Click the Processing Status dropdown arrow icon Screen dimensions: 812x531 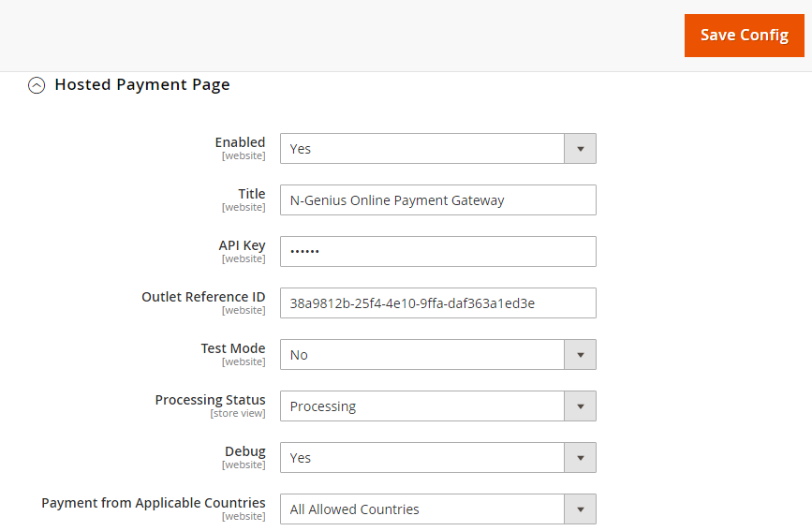580,406
